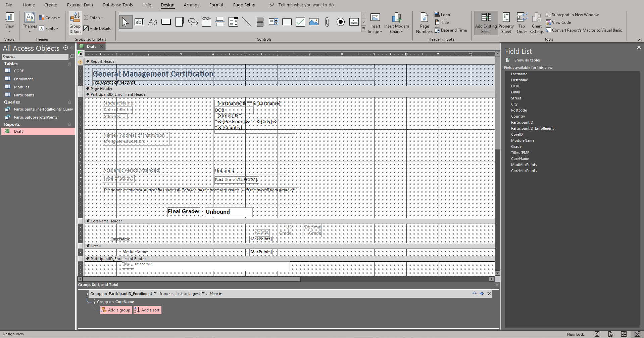Select the Check Box control

point(300,22)
